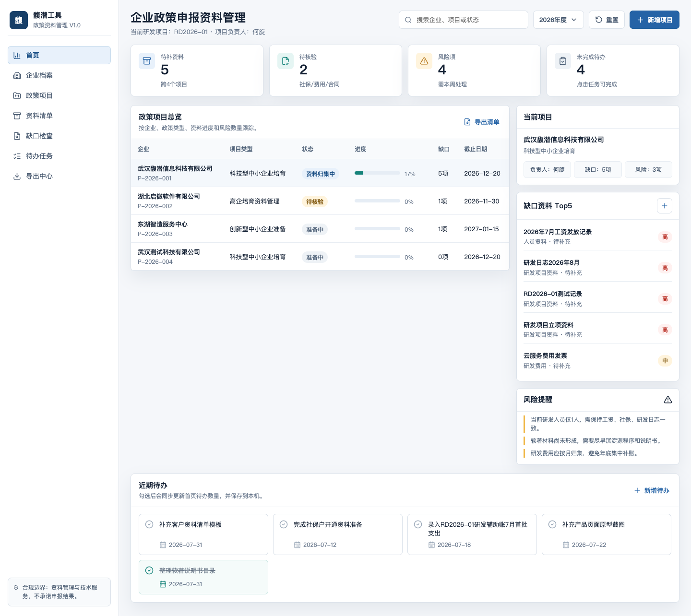Image resolution: width=691 pixels, height=616 pixels.
Task: Select the 武汉测试科技有限公司 row name
Action: [x=169, y=252]
